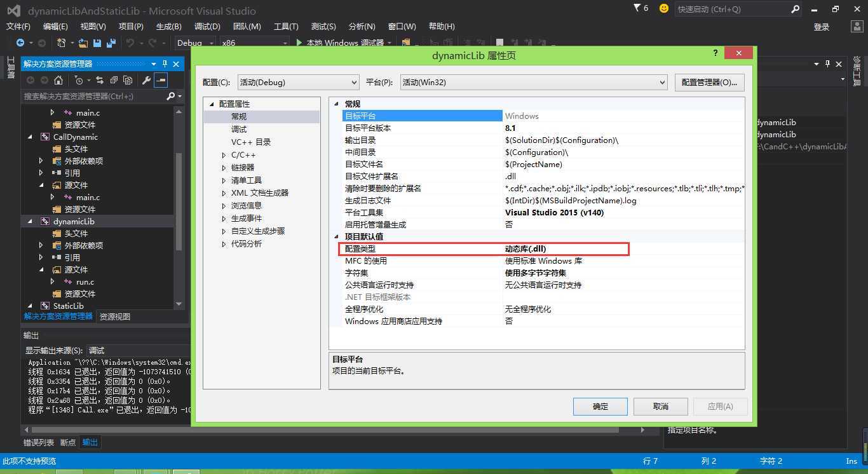Toggle Preview Selected Items button
The height and width of the screenshot is (474, 868).
click(161, 80)
